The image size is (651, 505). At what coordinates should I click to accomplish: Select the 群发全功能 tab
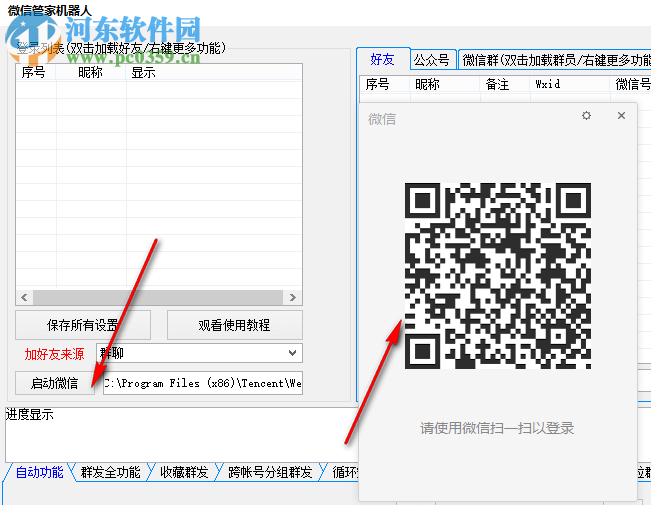point(110,472)
